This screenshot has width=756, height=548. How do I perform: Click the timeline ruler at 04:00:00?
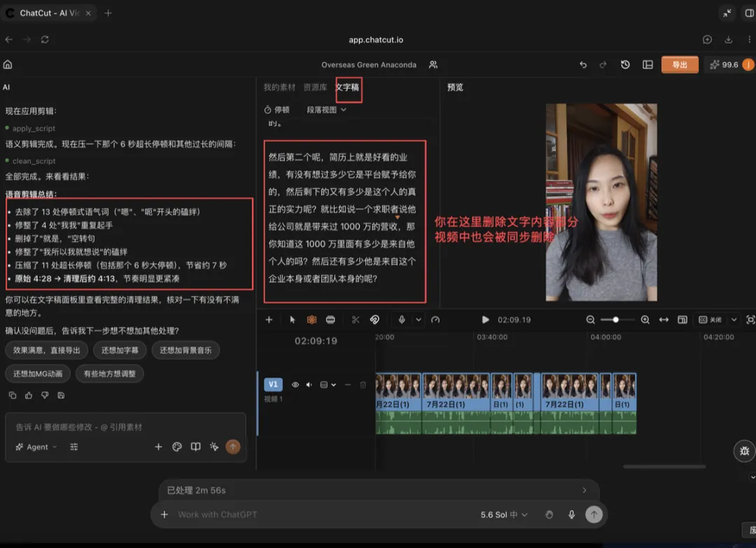[x=605, y=337]
